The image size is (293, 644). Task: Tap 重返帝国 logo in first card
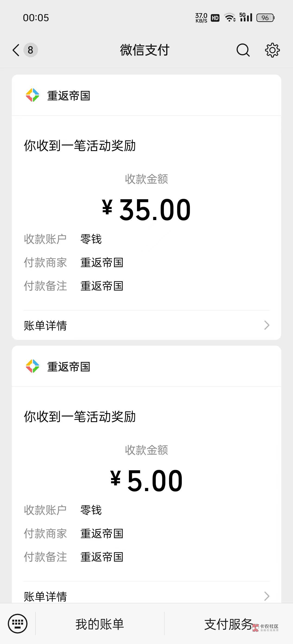32,95
